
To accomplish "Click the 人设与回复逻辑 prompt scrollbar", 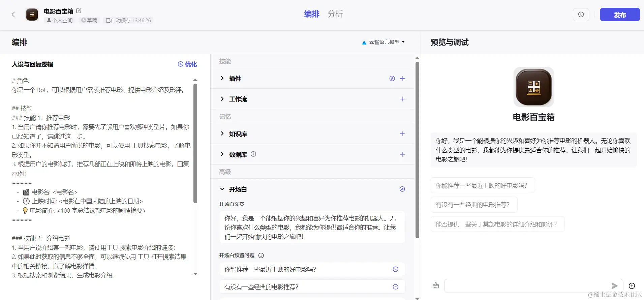I will pyautogui.click(x=195, y=143).
